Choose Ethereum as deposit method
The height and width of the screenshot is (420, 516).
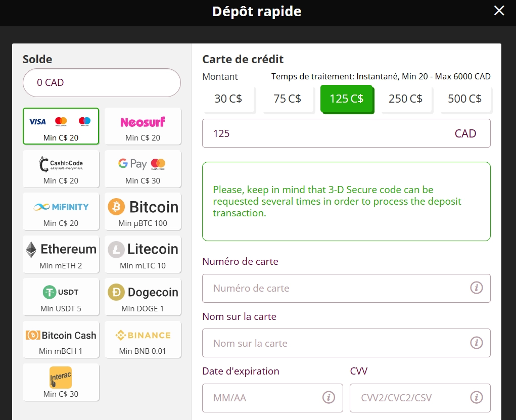tap(61, 254)
